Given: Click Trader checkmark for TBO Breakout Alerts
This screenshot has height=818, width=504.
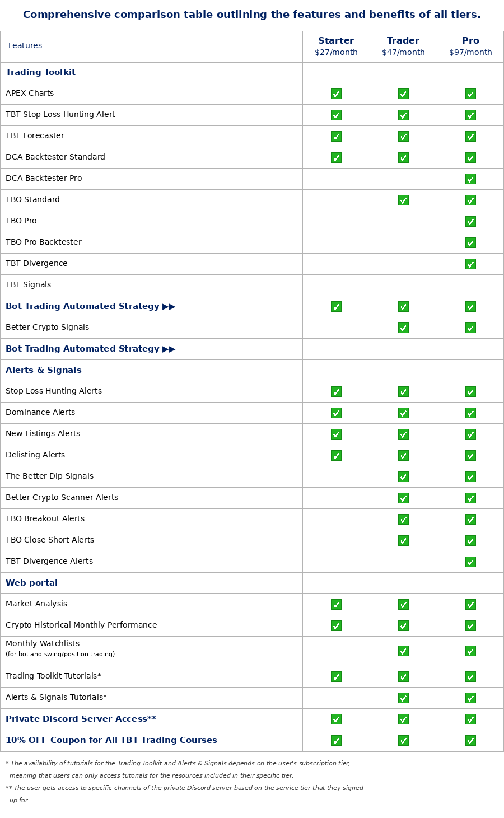Looking at the screenshot, I should pyautogui.click(x=403, y=519).
